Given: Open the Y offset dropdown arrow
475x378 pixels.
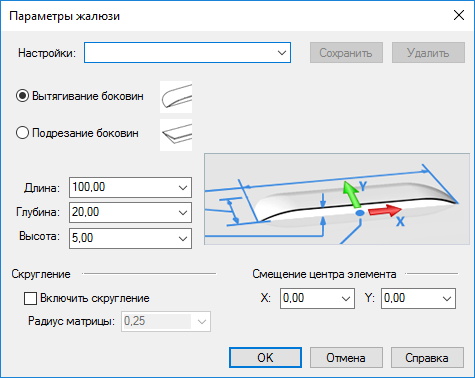Looking at the screenshot, I should point(447,298).
